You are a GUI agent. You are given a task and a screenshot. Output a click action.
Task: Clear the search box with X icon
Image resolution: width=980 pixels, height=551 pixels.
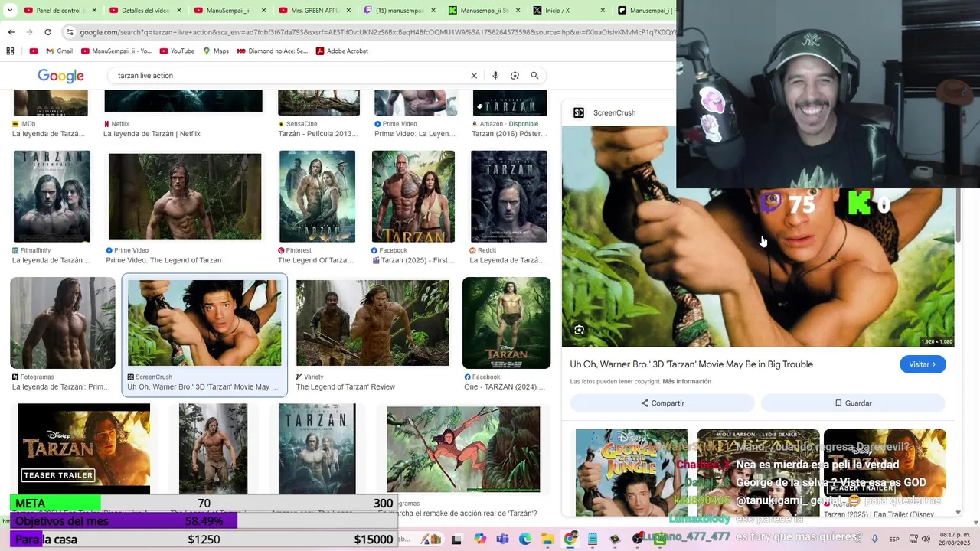pyautogui.click(x=474, y=76)
